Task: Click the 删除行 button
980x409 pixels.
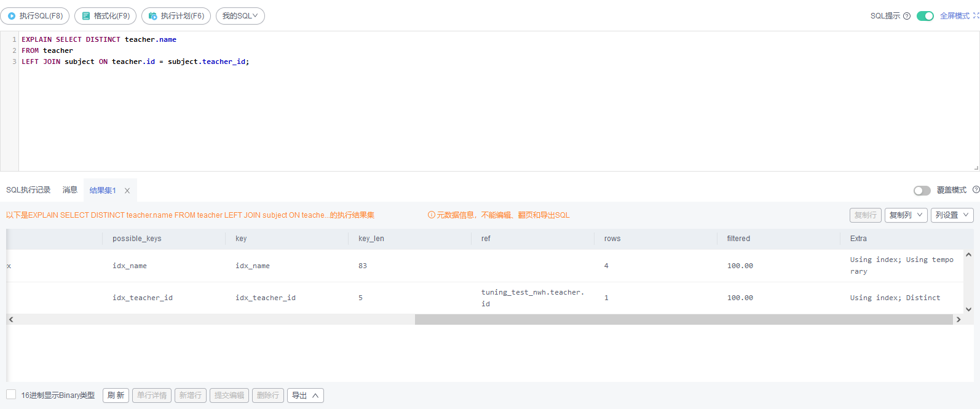Action: [268, 395]
